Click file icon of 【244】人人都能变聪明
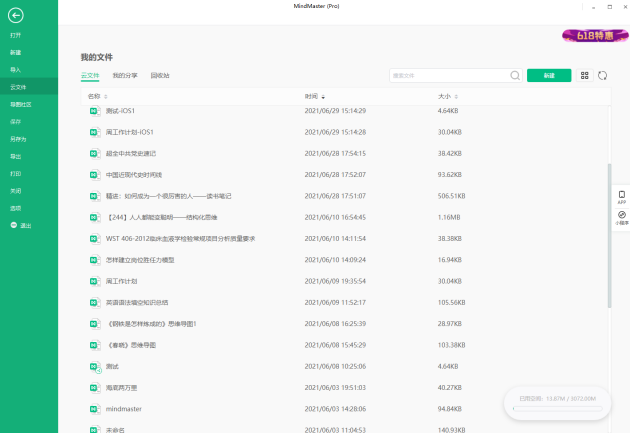The width and height of the screenshot is (630, 433). pos(94,217)
